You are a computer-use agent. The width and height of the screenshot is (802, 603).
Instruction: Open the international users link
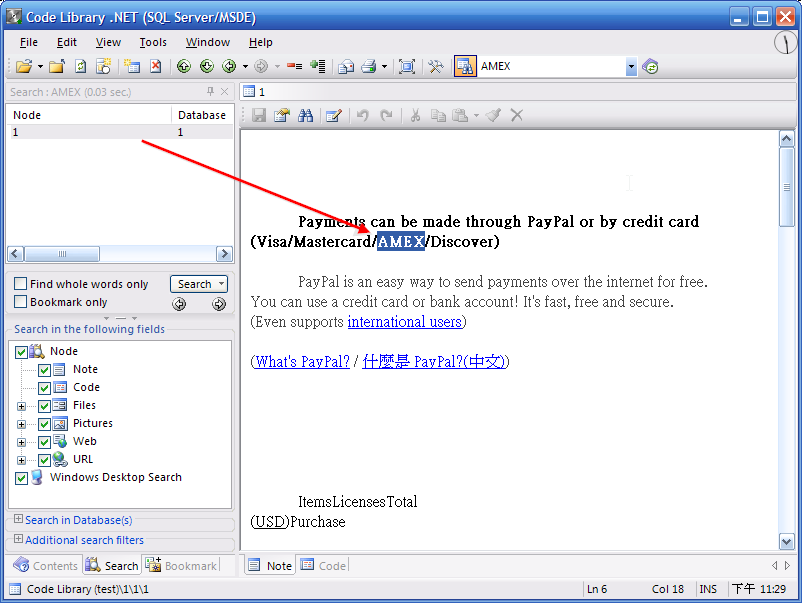pyautogui.click(x=405, y=322)
